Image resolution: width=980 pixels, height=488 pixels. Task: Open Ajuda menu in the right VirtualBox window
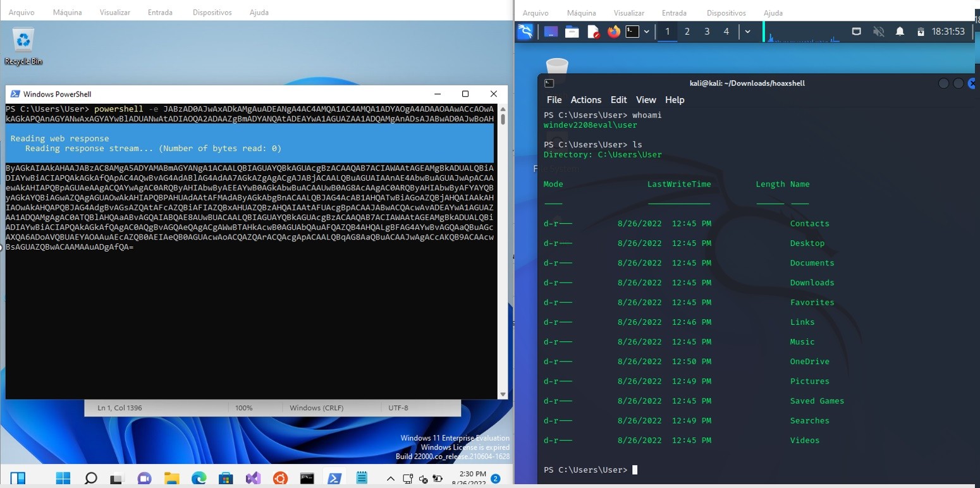point(773,13)
